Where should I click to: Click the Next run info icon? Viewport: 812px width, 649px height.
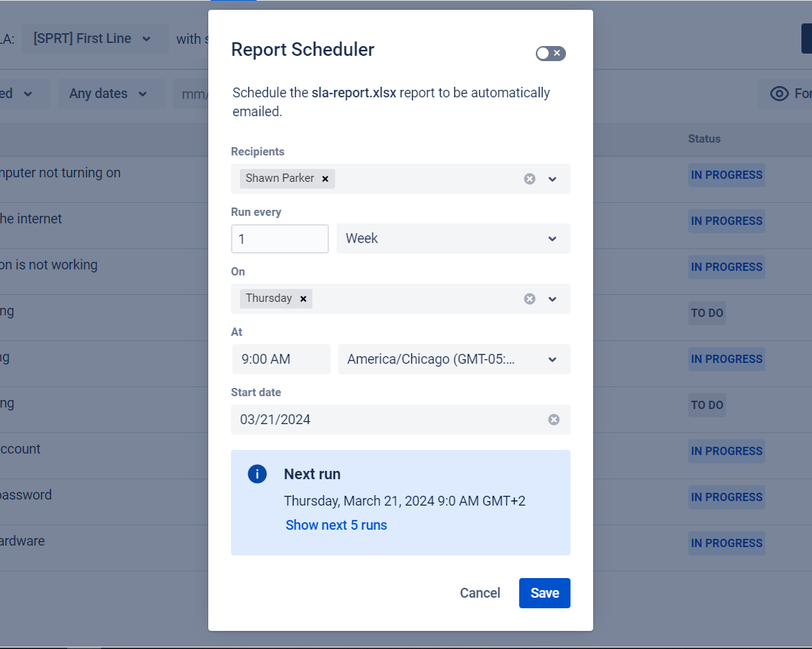tap(257, 474)
